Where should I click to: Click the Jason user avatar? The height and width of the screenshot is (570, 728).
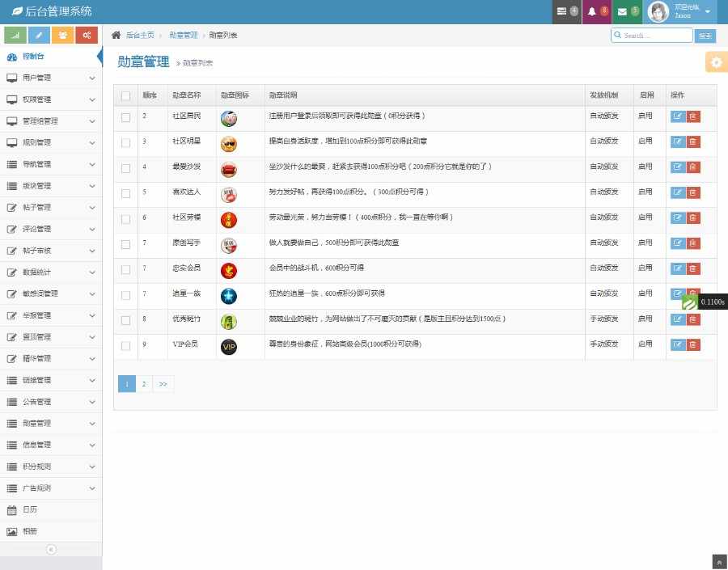658,11
